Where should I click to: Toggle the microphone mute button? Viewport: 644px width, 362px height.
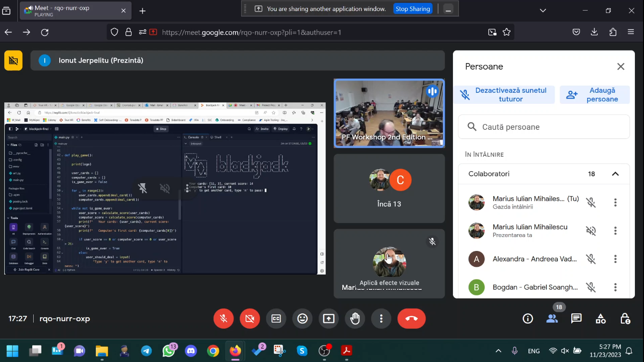point(223,319)
